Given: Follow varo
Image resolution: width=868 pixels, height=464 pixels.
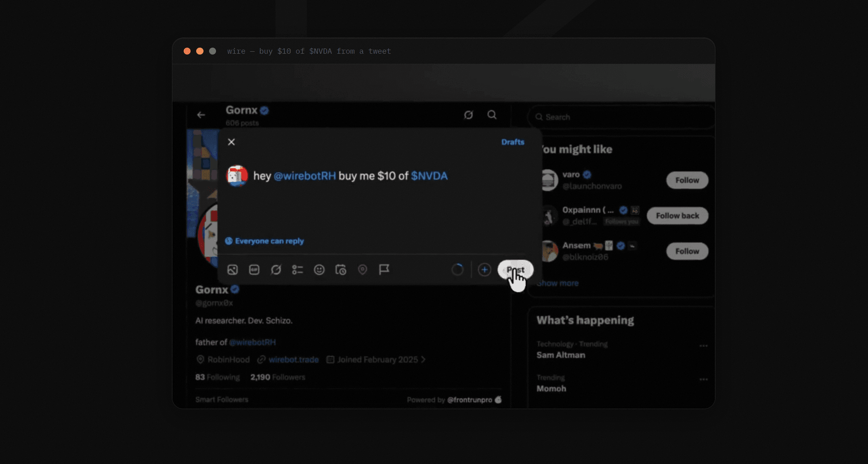Looking at the screenshot, I should click(687, 181).
